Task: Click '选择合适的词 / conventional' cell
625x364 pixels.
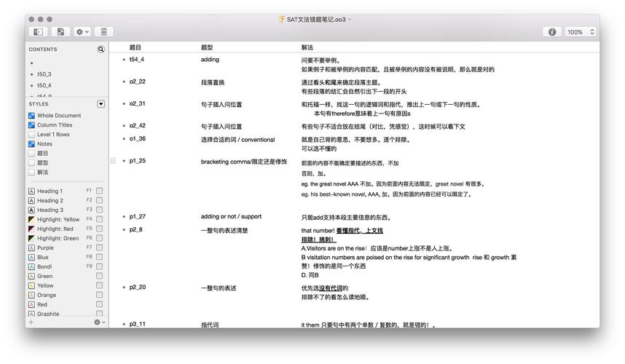Action: pos(238,140)
